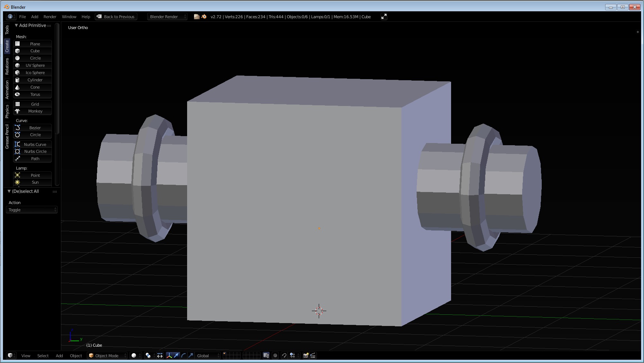644x363 pixels.
Task: Add a Plane mesh primitive
Action: (33, 44)
